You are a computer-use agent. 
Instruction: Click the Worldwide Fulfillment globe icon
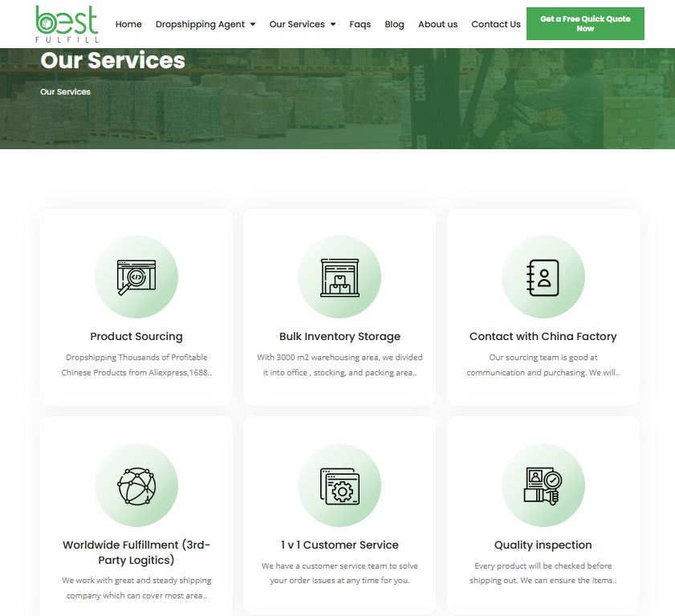click(x=136, y=486)
